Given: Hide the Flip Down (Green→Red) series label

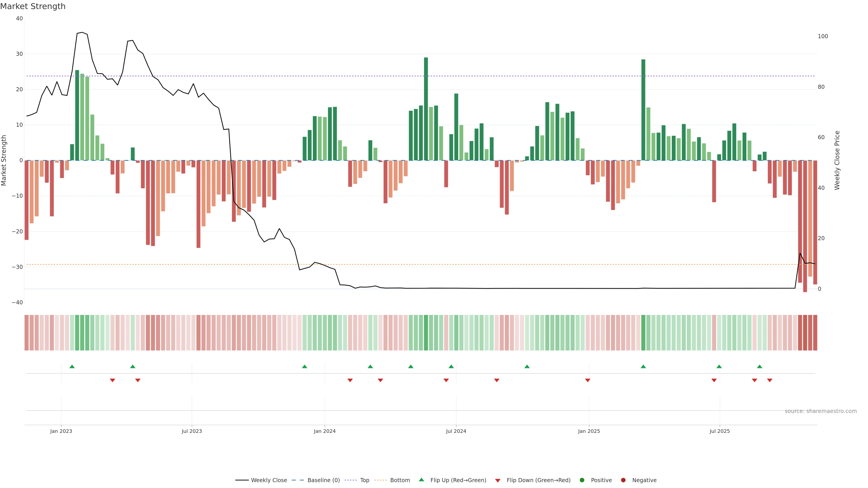Looking at the screenshot, I should coord(538,480).
